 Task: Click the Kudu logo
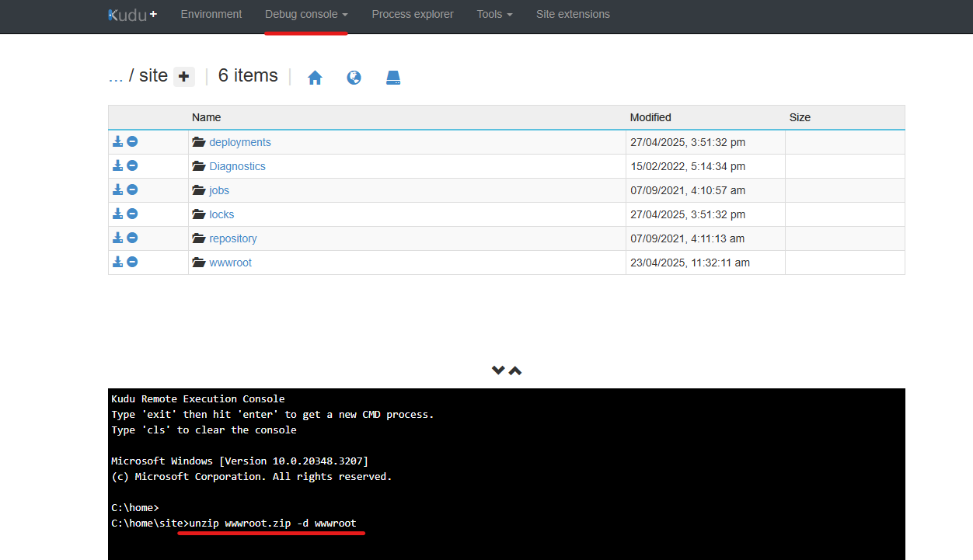pyautogui.click(x=132, y=14)
